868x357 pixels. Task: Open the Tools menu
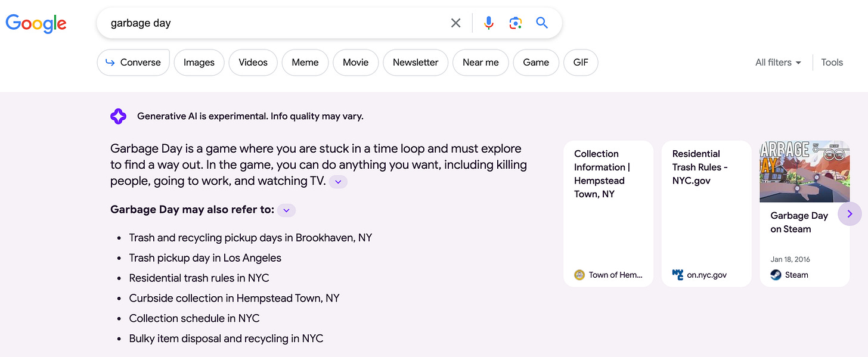[832, 63]
